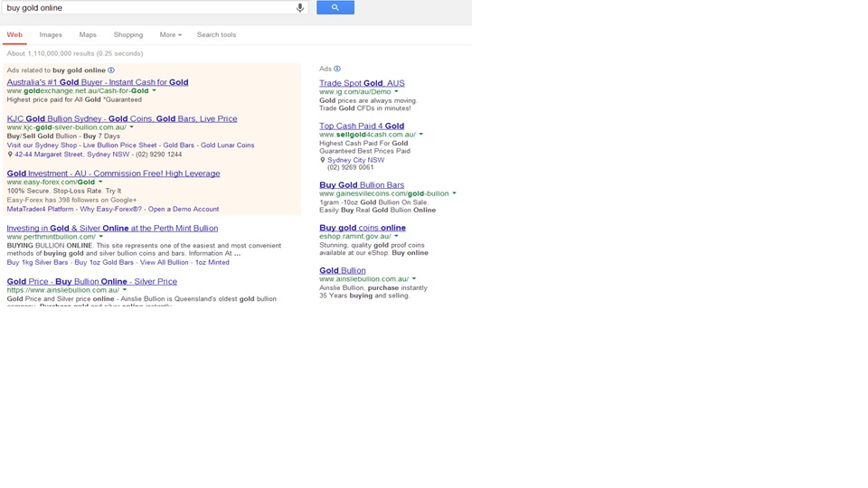This screenshot has height=488, width=868.
Task: Click info icon beside right-column Ads label
Action: point(337,69)
